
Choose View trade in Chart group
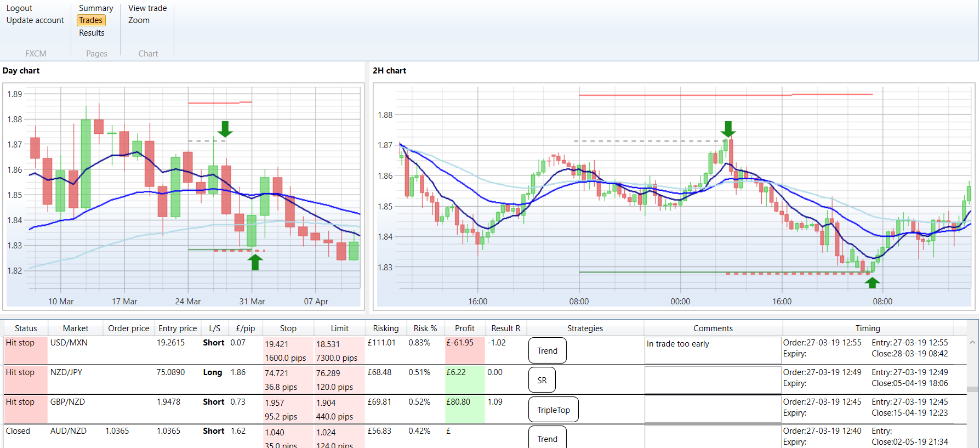147,8
